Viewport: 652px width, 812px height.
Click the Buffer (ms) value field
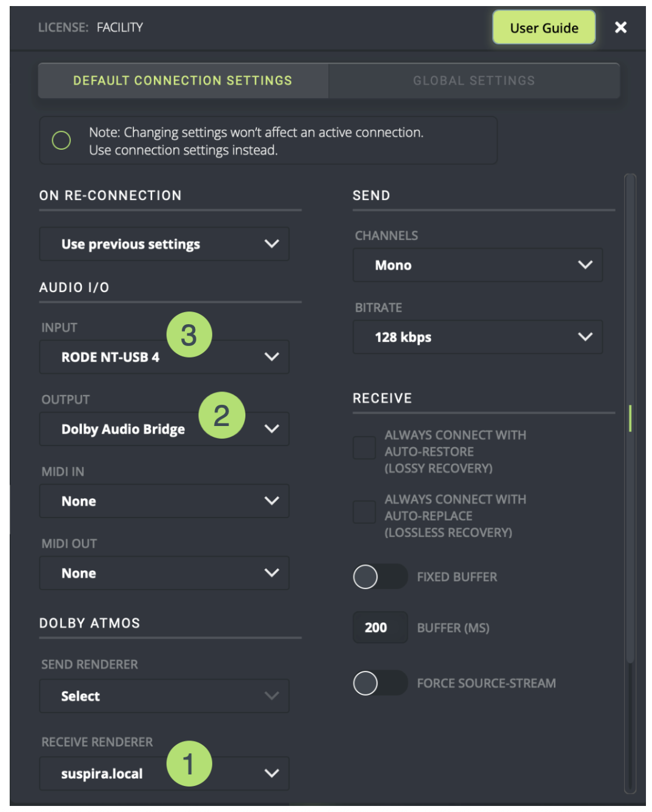380,628
